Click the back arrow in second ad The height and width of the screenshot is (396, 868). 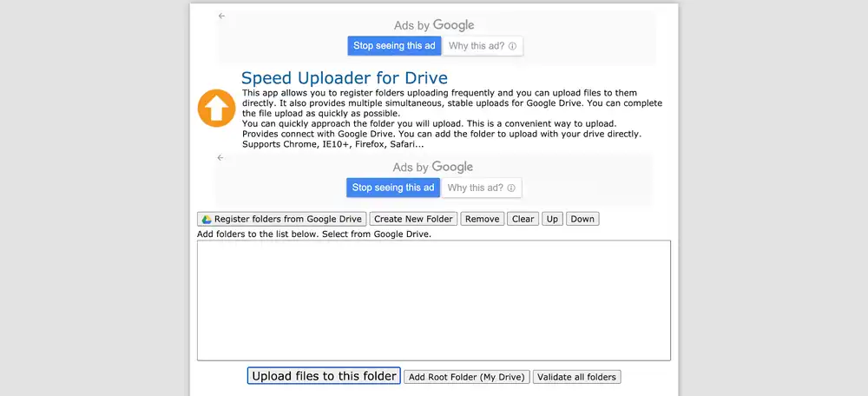pos(220,158)
